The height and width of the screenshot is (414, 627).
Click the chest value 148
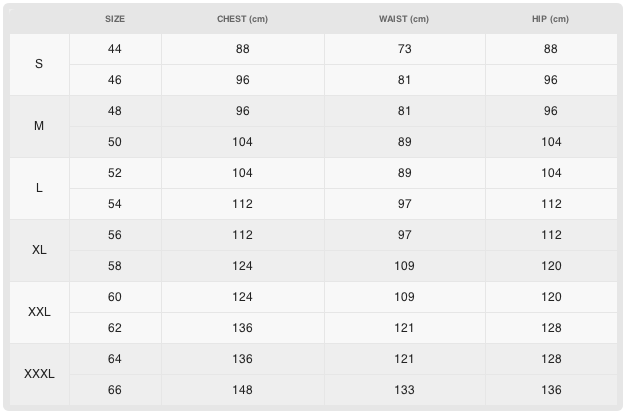(x=242, y=390)
